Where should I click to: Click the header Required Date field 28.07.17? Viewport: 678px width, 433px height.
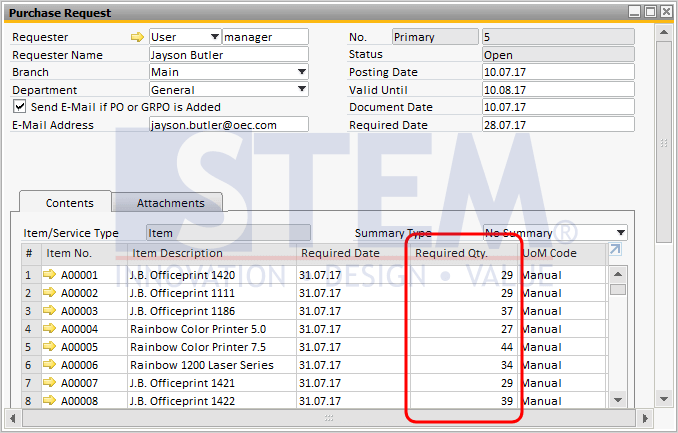(558, 125)
